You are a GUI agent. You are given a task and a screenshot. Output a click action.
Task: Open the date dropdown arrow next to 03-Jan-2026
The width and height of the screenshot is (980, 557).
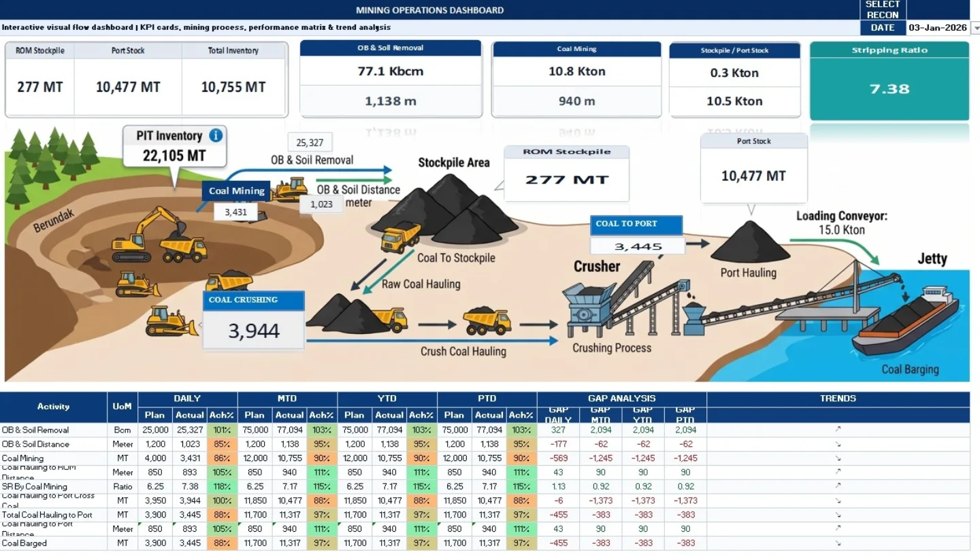click(x=975, y=28)
